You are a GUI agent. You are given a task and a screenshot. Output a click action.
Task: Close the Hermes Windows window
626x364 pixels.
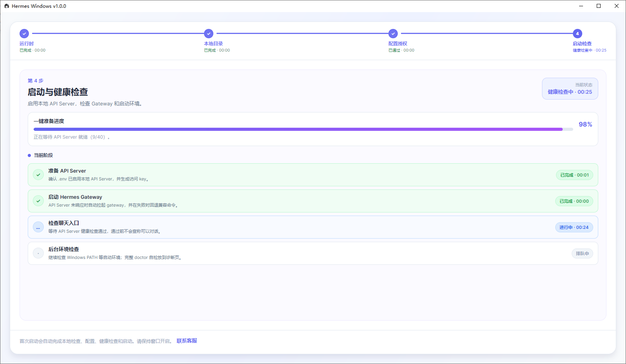[x=617, y=6]
